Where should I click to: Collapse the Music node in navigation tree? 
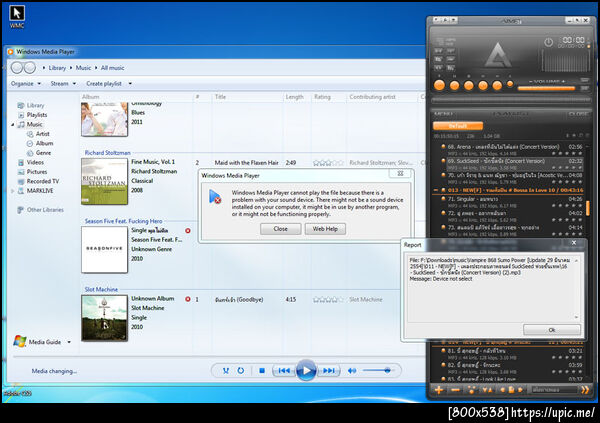tap(13, 124)
